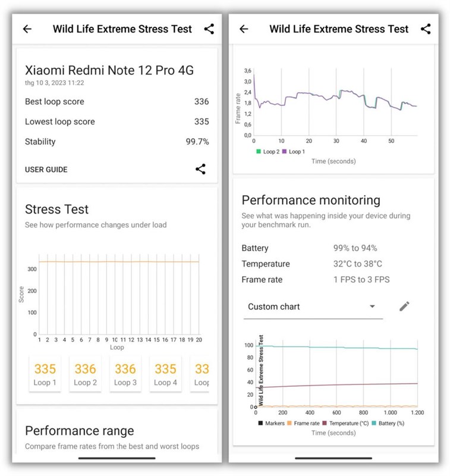Screen dimensions: 450x476
Task: Share results via left header share icon
Action: tap(209, 29)
